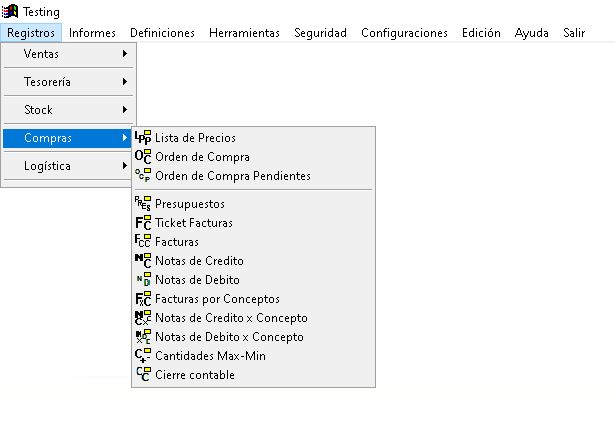The height and width of the screenshot is (421, 615).
Task: Open Facturas por Conceptos
Action: click(217, 299)
